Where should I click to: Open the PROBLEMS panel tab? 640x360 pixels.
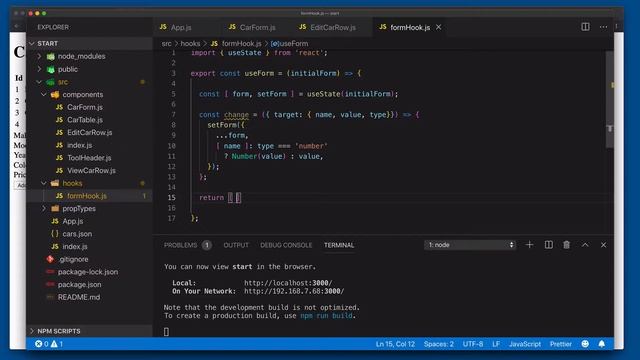pos(187,245)
